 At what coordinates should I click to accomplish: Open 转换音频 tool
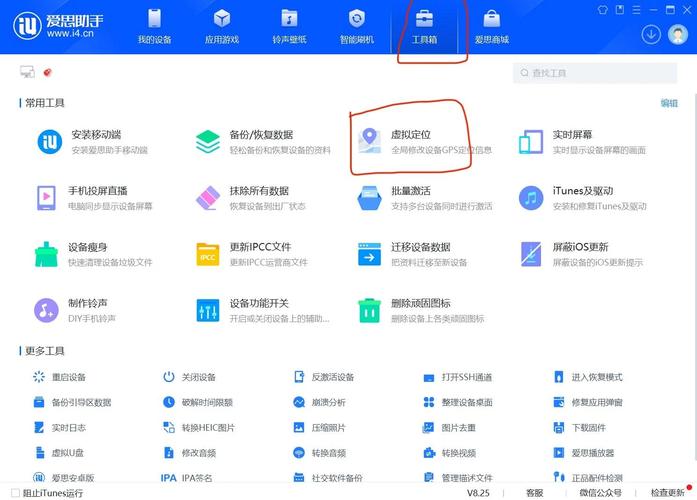coord(319,453)
